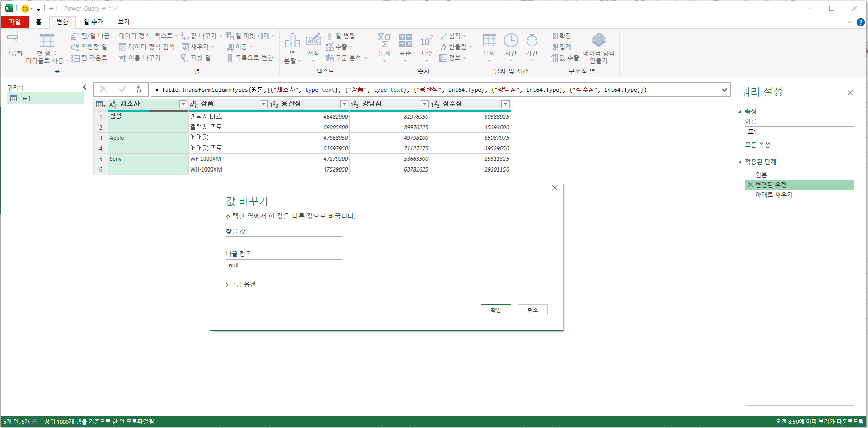Click the 서식 (Format) ABC icon
The width and height of the screenshot is (868, 428).
tap(313, 39)
